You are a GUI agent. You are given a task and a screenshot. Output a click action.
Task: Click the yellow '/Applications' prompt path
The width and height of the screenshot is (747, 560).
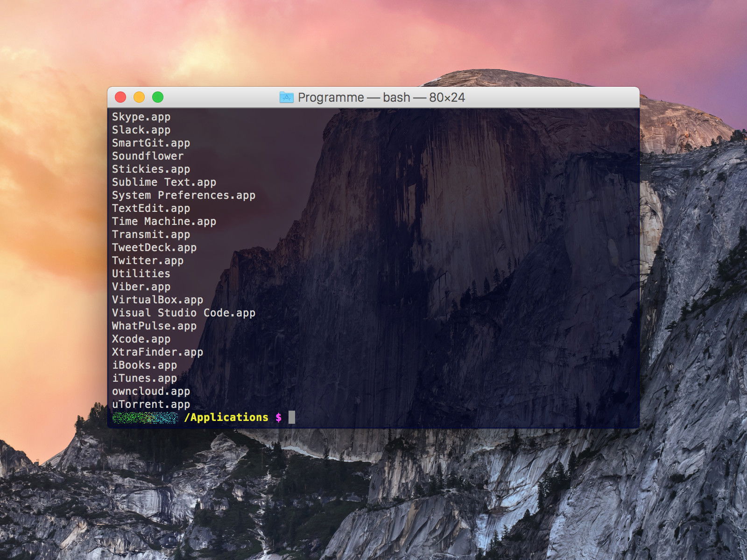226,418
